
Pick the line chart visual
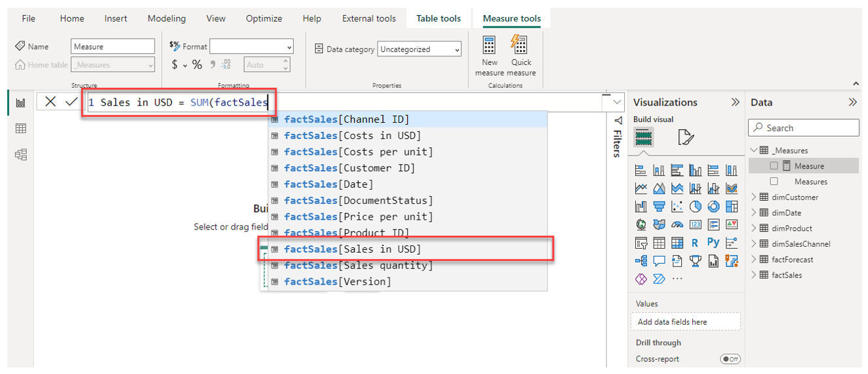point(641,189)
